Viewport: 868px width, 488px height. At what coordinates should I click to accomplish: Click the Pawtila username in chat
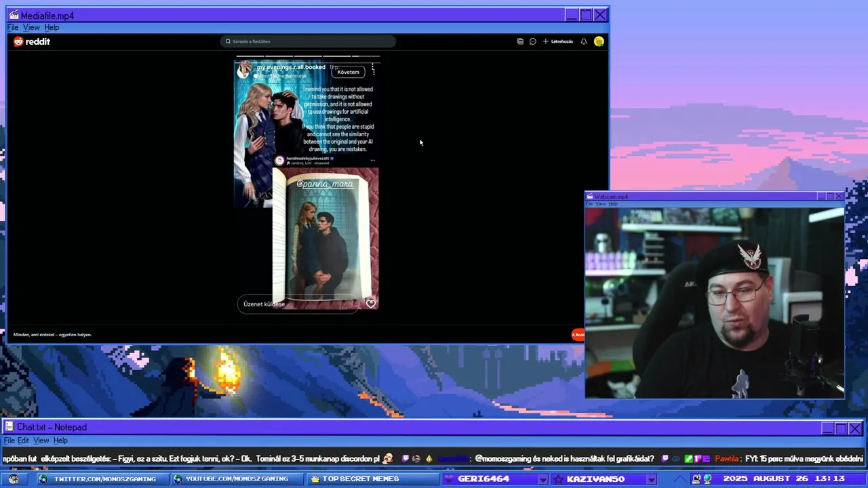726,459
